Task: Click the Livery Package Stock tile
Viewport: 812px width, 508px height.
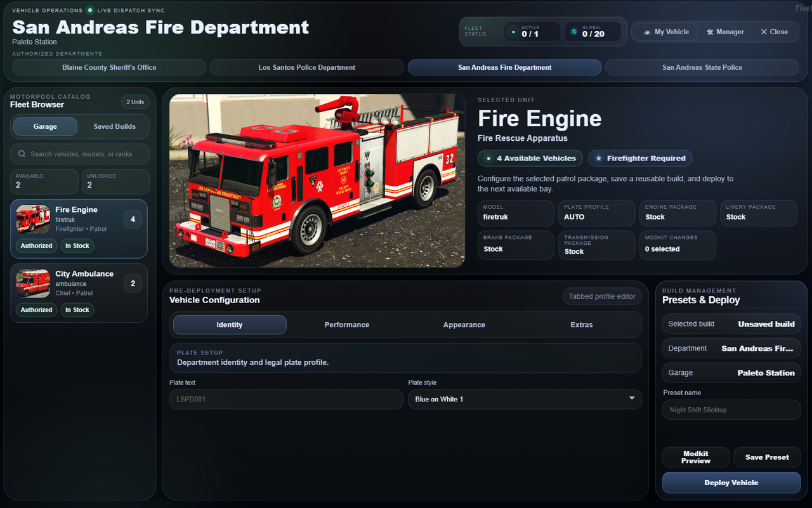Action: (x=759, y=213)
